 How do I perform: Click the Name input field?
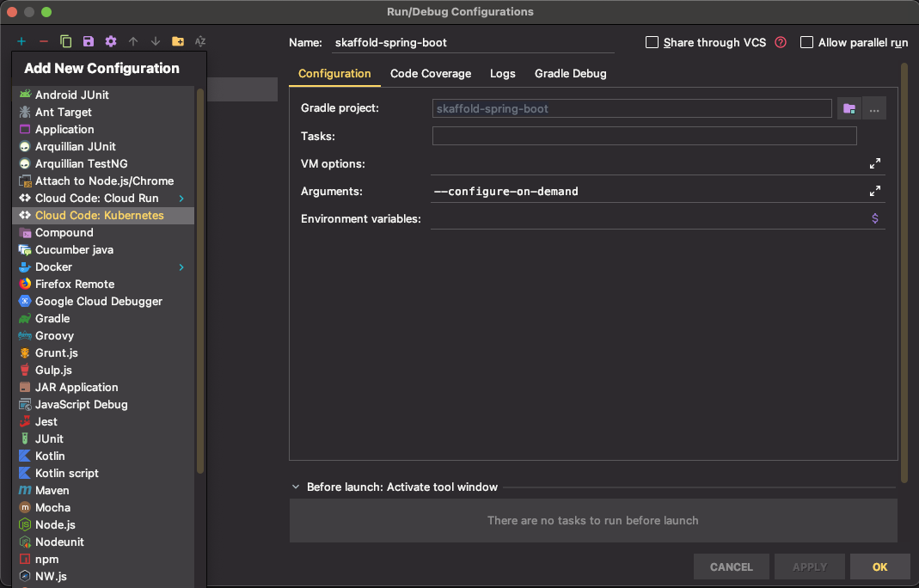tap(472, 43)
